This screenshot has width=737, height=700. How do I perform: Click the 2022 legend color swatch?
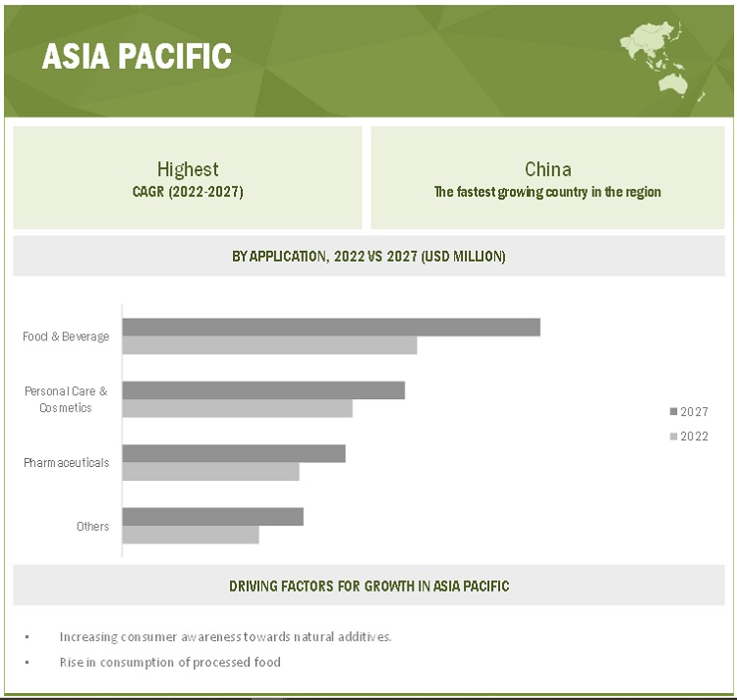673,437
